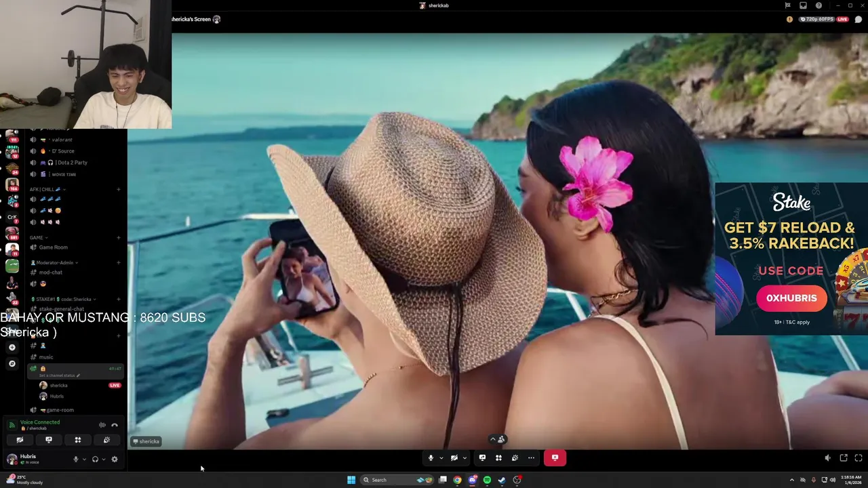Screen dimensions: 868x488
Task: Open User Settings gear icon
Action: (114, 459)
